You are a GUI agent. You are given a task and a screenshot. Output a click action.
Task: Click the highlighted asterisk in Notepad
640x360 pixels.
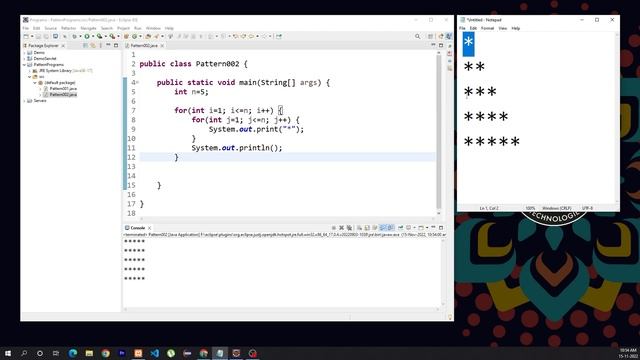(469, 44)
